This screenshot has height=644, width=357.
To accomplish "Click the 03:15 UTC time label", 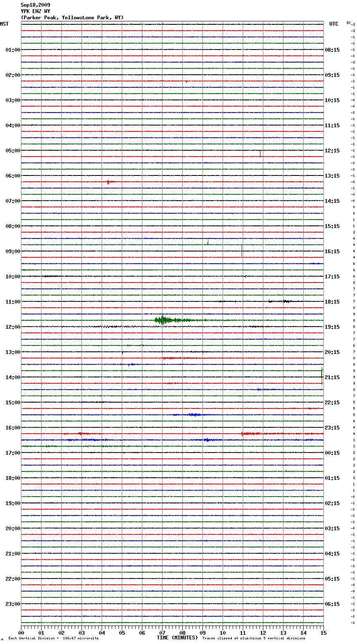I will tap(332, 529).
